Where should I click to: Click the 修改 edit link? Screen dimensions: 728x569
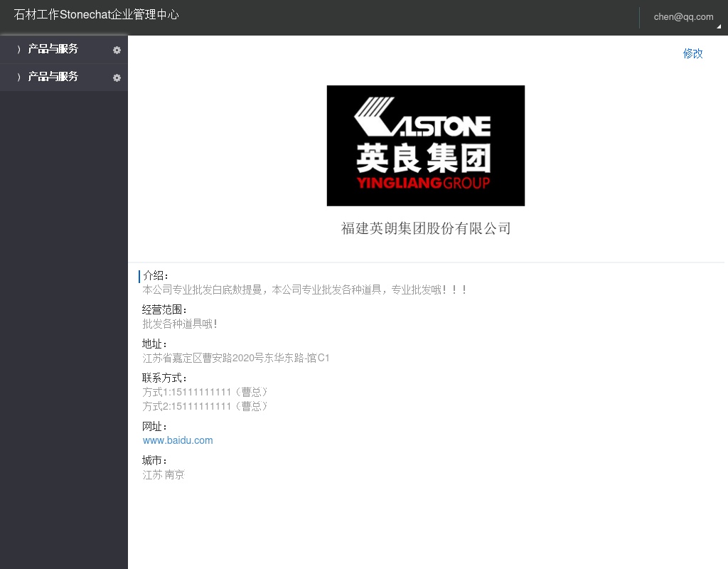coord(692,53)
